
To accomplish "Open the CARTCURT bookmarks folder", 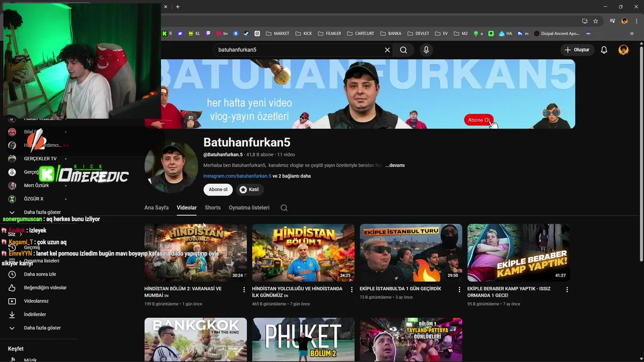I will (x=360, y=34).
